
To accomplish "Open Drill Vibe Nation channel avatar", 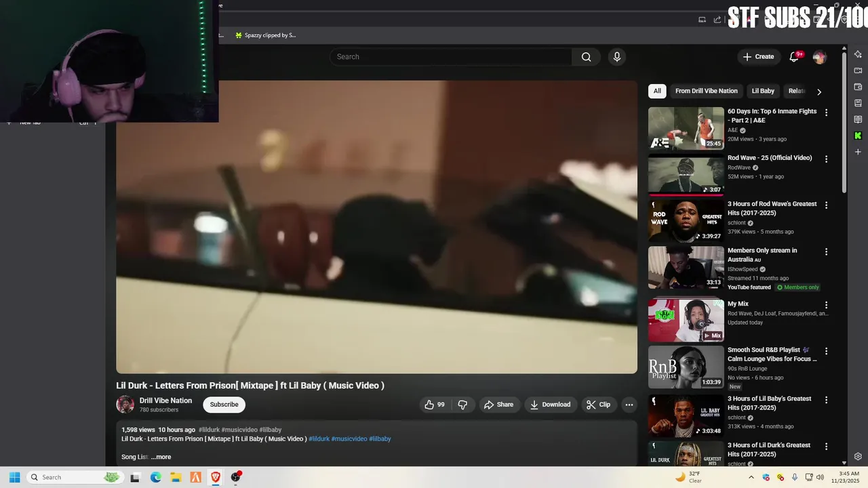I will [125, 405].
